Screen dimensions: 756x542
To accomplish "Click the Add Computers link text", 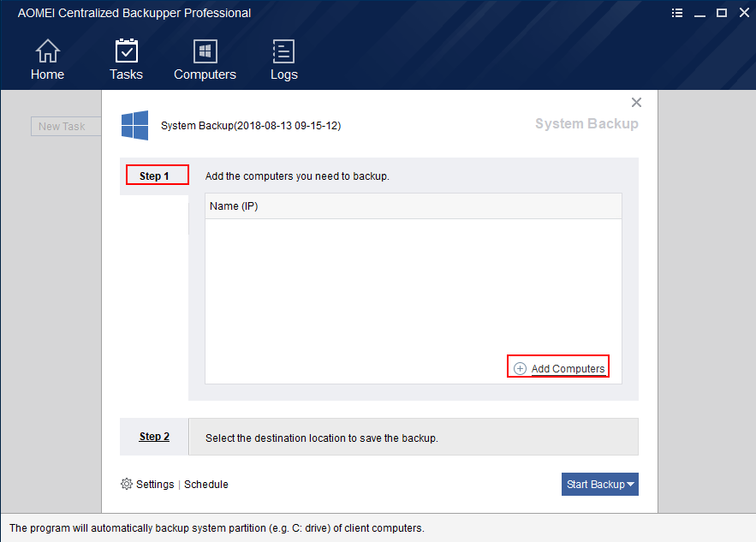I will pyautogui.click(x=568, y=369).
